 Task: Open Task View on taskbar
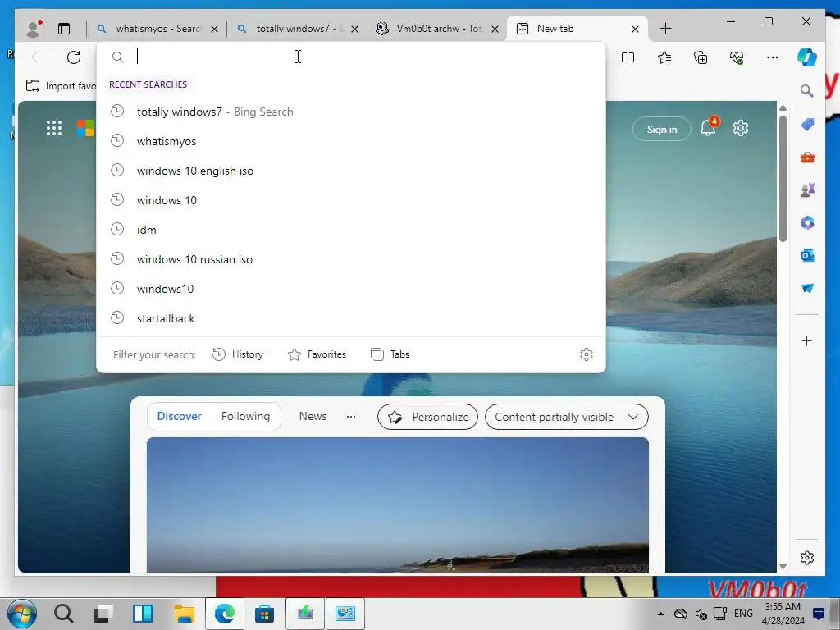click(x=103, y=614)
